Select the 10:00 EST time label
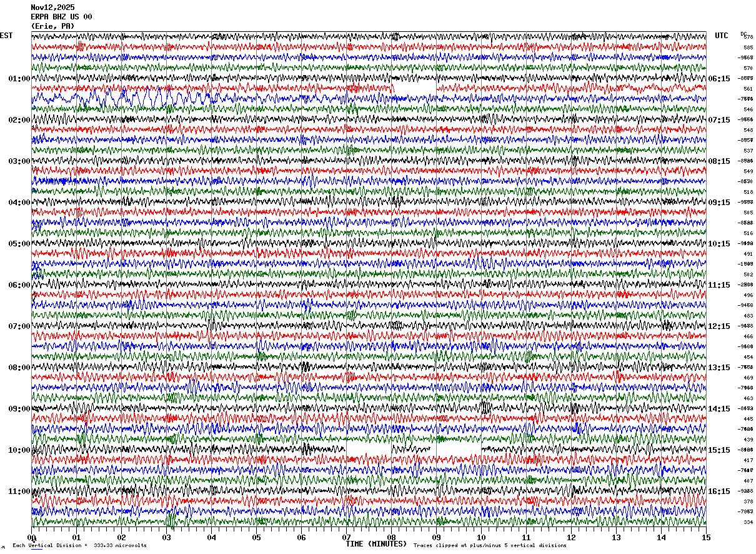This screenshot has height=554, width=756. click(19, 450)
